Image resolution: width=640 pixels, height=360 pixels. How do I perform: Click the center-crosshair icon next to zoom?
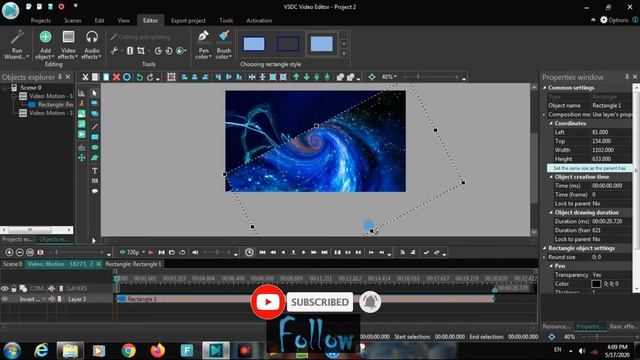371,77
